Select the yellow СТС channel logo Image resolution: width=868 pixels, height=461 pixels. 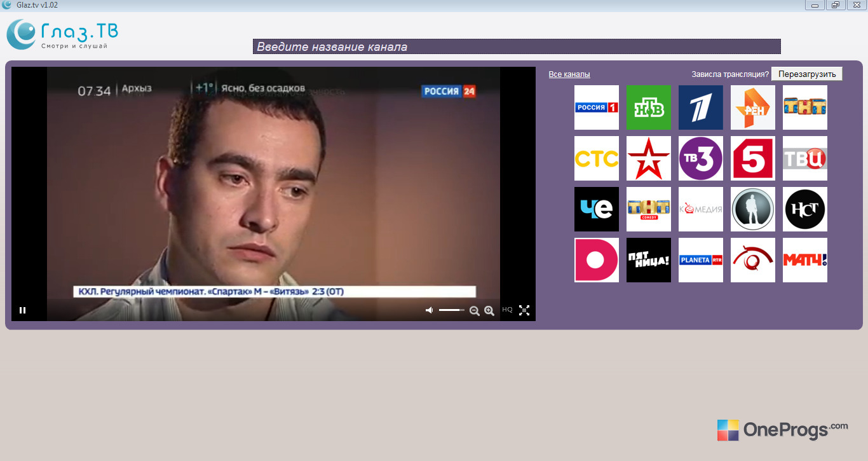coord(596,158)
